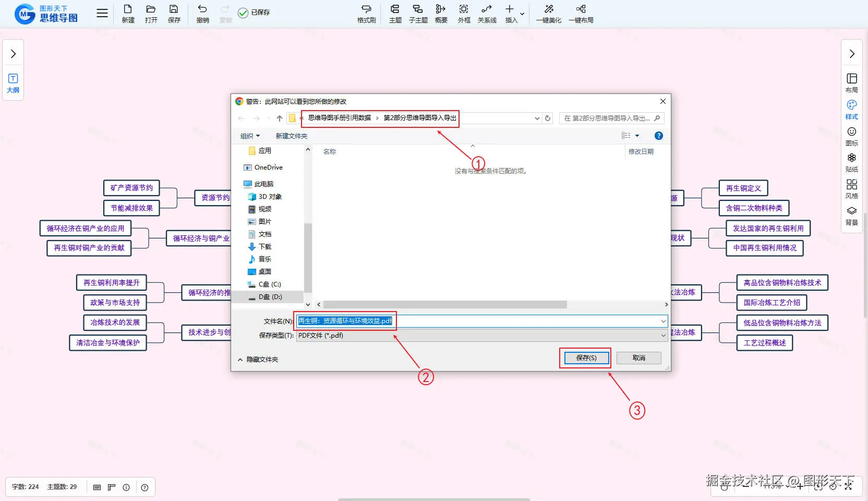Add a boundary frame with 外框
Screen dimensions: 868x501
point(464,14)
